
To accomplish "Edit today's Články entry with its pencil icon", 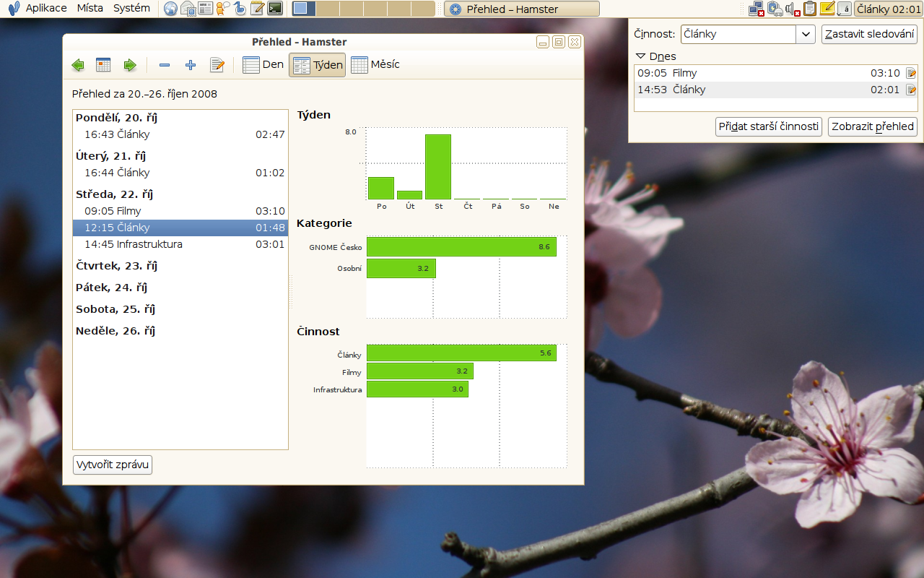I will 911,90.
